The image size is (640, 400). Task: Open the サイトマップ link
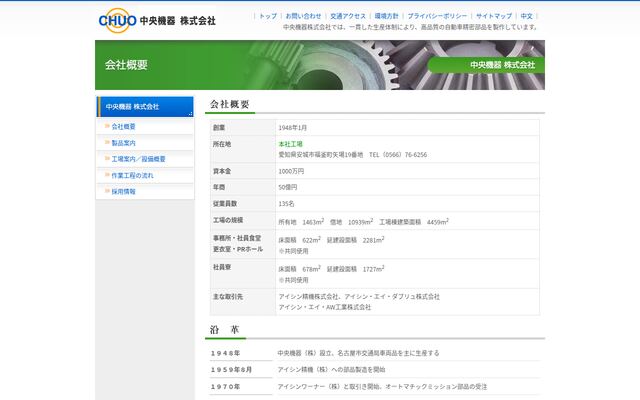point(494,16)
